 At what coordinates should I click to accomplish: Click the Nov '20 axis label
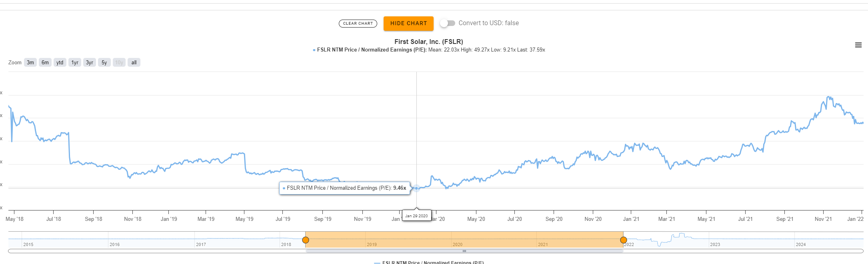[x=593, y=219]
